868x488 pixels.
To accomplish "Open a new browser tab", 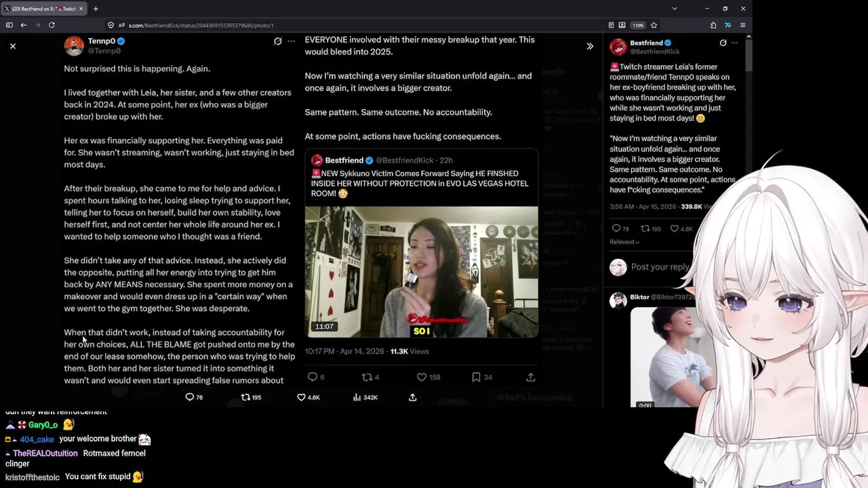I will [96, 9].
